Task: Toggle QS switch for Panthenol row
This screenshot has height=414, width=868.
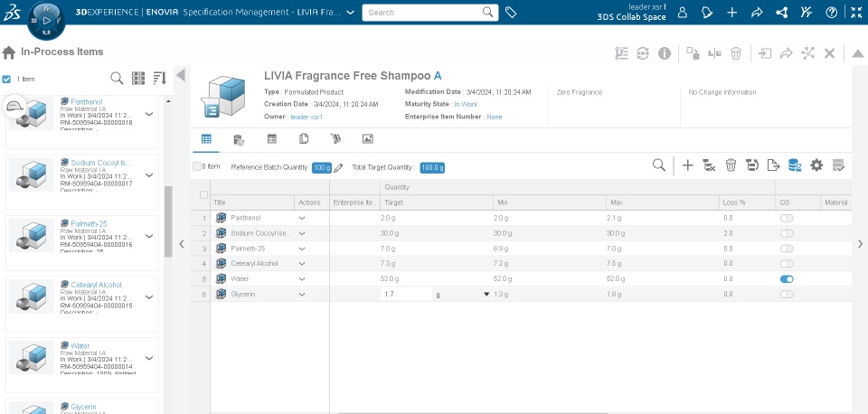Action: pyautogui.click(x=787, y=218)
